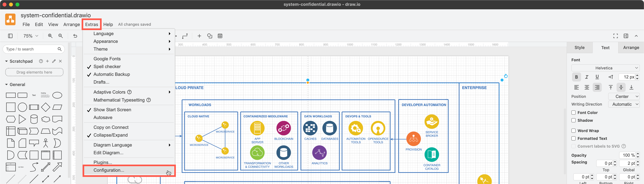The width and height of the screenshot is (644, 184).
Task: Click the insert table toolbar icon
Action: point(220,36)
